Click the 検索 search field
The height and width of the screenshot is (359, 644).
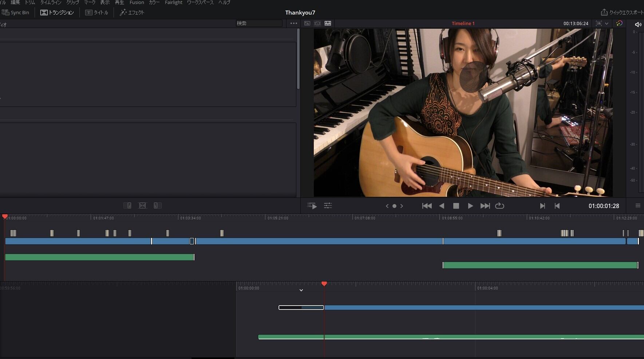[259, 23]
